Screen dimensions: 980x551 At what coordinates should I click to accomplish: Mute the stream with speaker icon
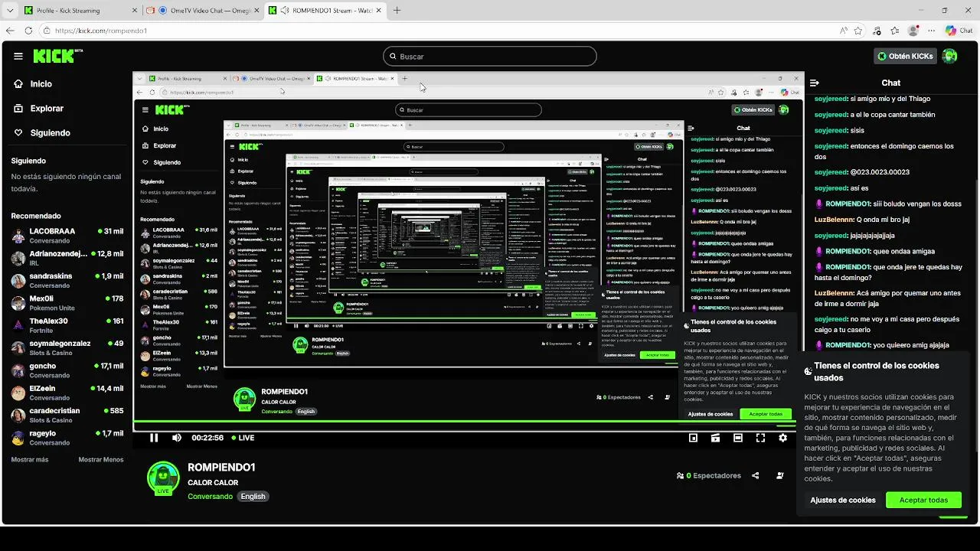click(x=177, y=438)
